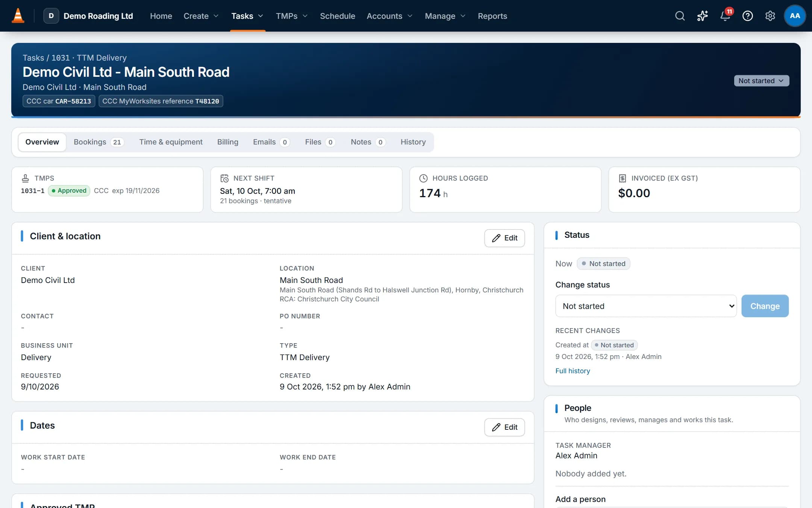Image resolution: width=812 pixels, height=508 pixels.
Task: Click the Hours Logged clock icon
Action: 423,178
